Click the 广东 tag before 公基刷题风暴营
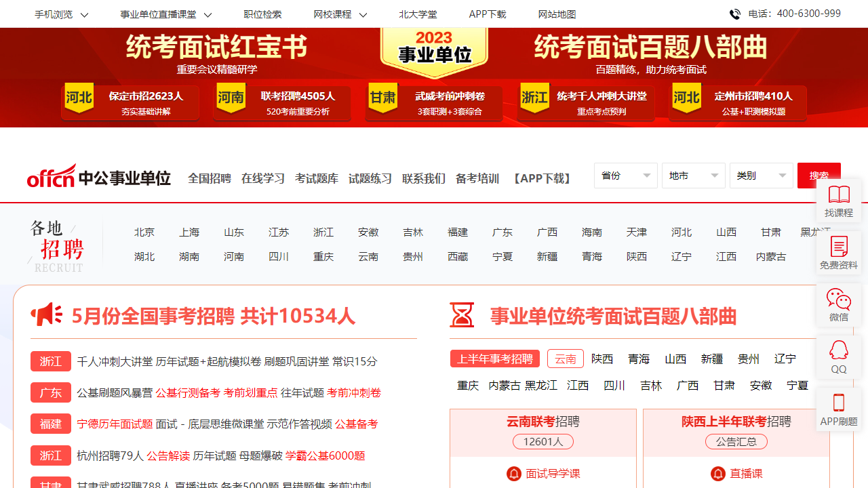 [51, 392]
